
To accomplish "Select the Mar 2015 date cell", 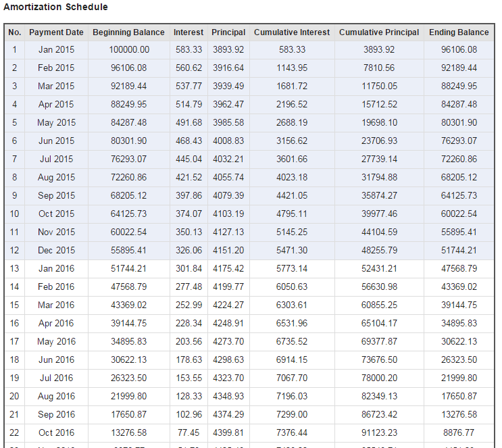I will pyautogui.click(x=56, y=86).
